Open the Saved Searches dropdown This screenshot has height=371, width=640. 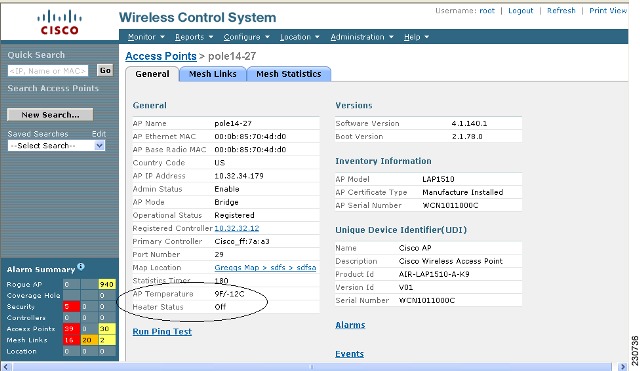point(56,146)
